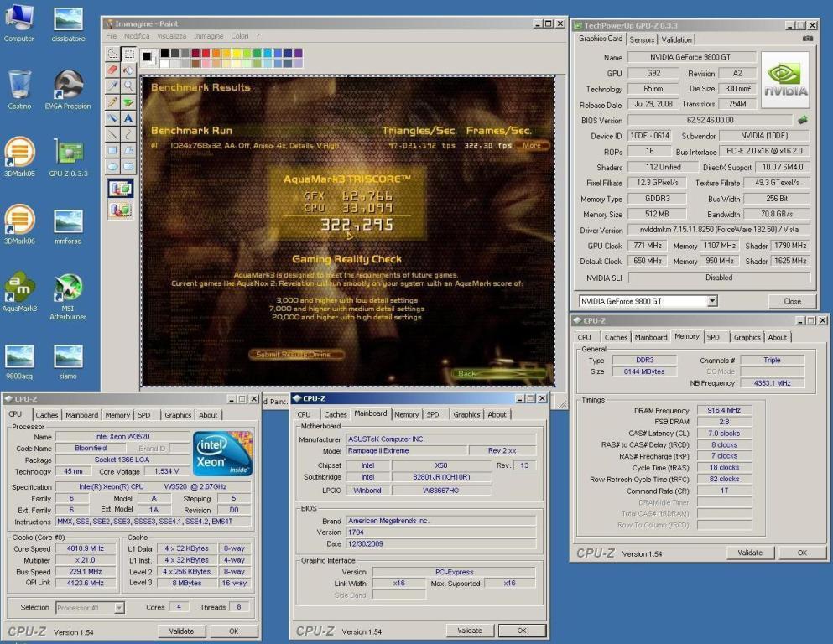Open the Caches tab in the CPU-Z Mainboard window

coord(336,414)
